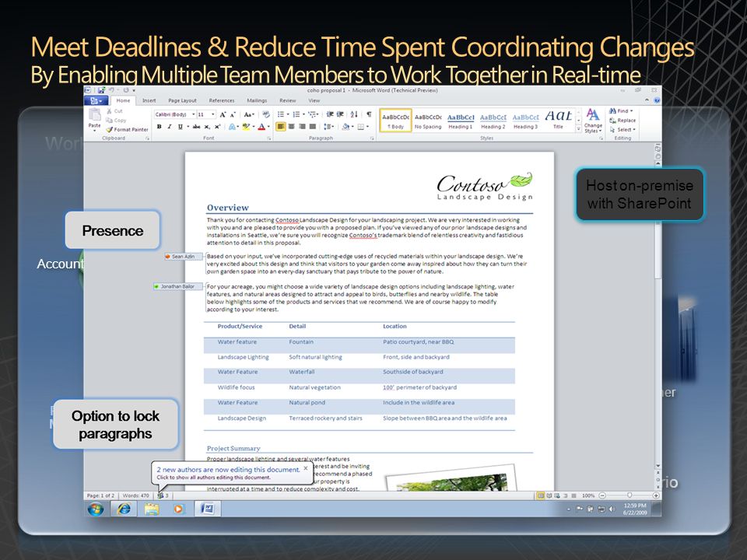The height and width of the screenshot is (560, 747).
Task: Apply the red font color
Action: click(x=261, y=127)
